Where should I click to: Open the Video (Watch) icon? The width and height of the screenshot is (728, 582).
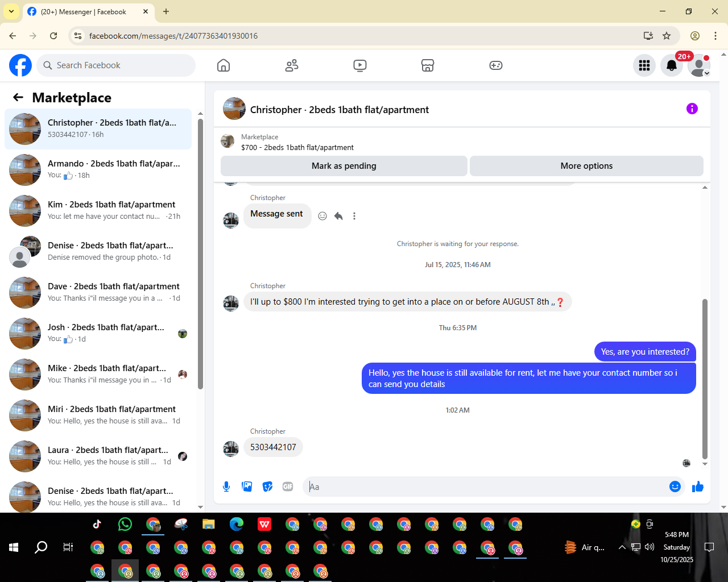coord(359,65)
